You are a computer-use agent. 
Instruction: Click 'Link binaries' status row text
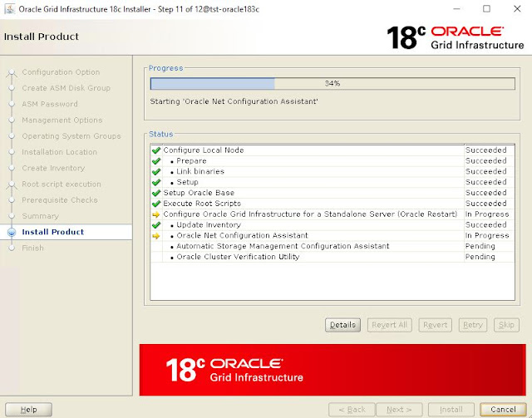(200, 172)
